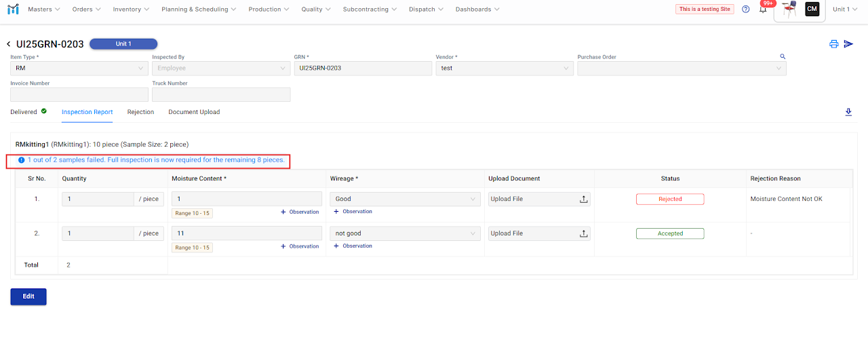Open the notifications bell

[x=763, y=10]
